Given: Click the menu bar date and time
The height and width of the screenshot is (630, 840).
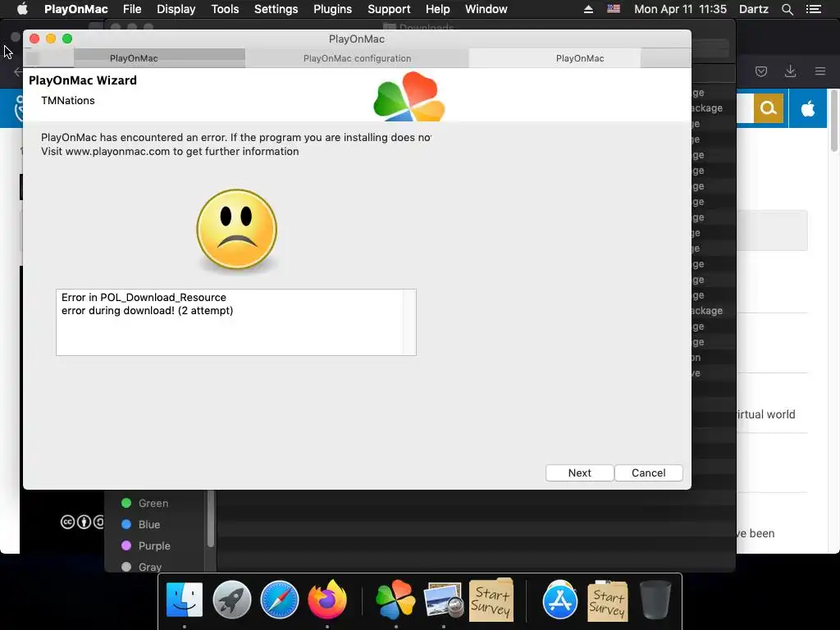Looking at the screenshot, I should (680, 9).
